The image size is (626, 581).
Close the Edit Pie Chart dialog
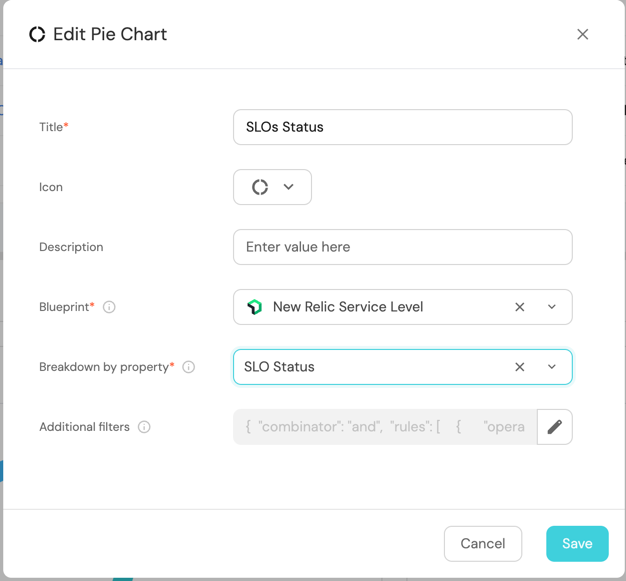(583, 34)
